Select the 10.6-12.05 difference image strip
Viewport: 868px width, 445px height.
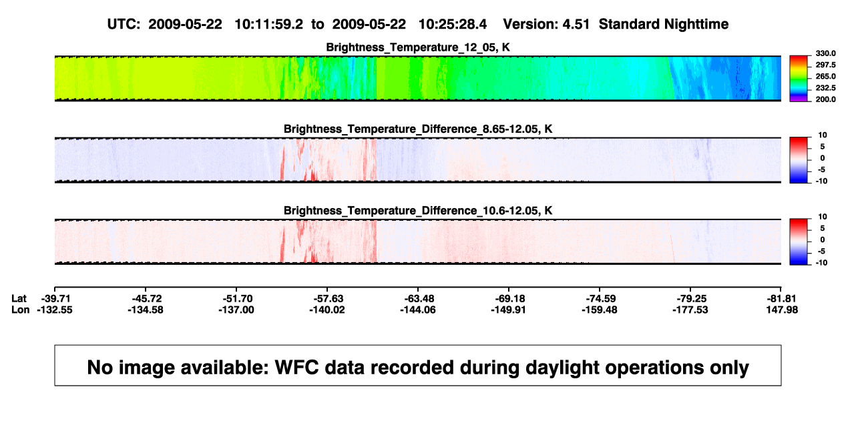[418, 242]
